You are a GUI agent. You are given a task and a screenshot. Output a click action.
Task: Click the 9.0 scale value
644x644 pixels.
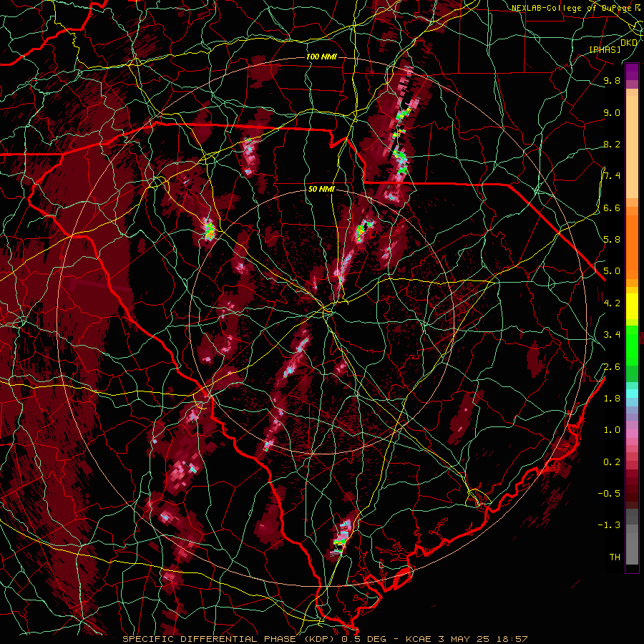point(612,112)
